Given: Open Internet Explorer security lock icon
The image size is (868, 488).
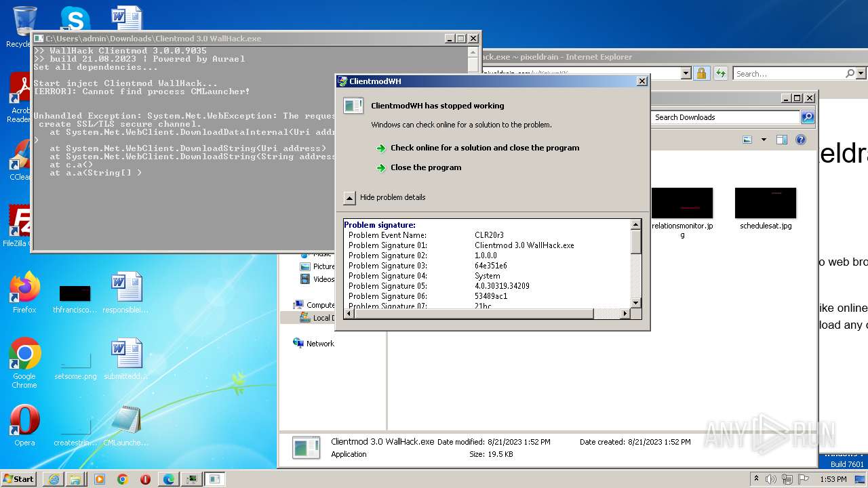Looking at the screenshot, I should pos(702,73).
